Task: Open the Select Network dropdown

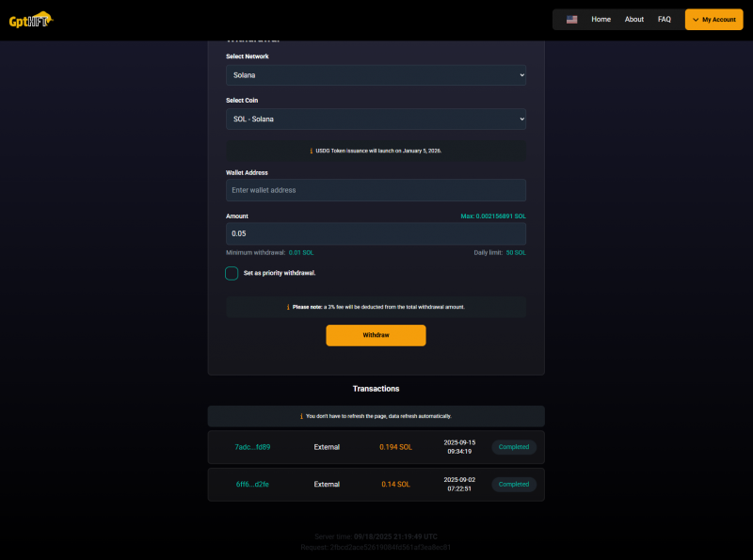Action: 376,75
